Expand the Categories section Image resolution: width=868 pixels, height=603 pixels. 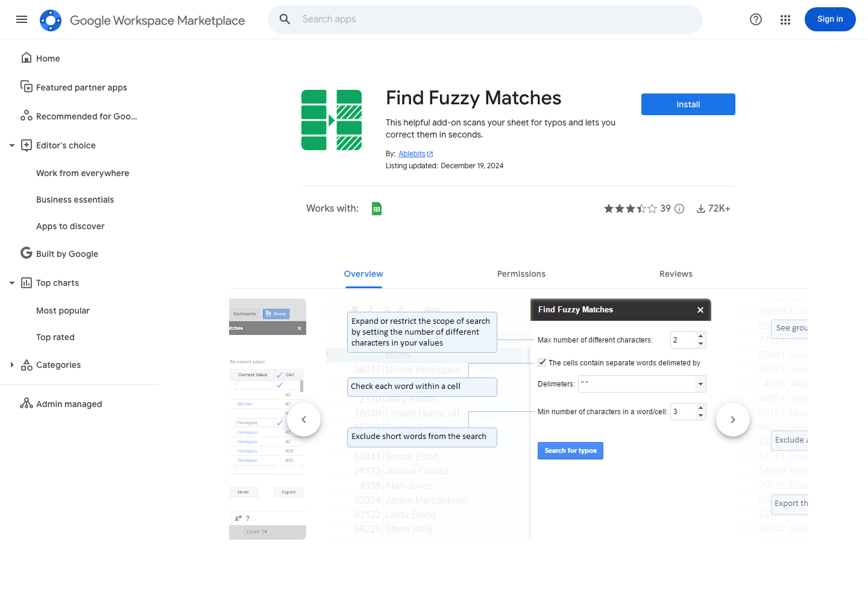12,365
